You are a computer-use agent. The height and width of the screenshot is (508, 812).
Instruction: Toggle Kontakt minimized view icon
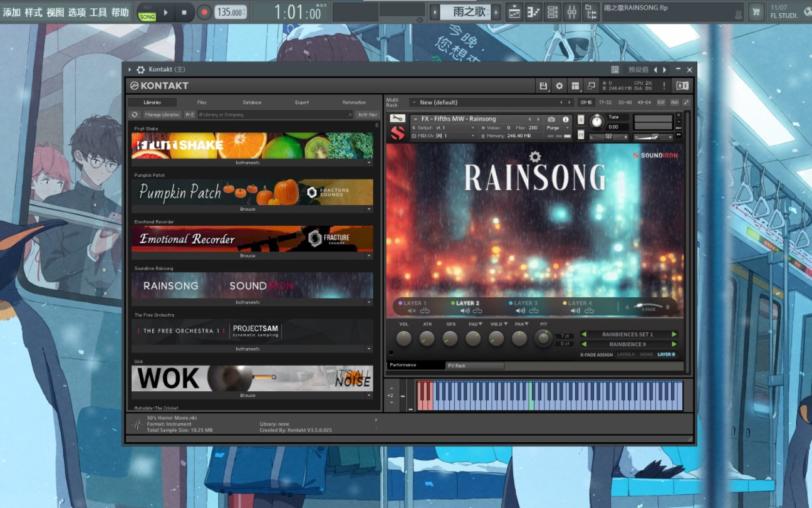tap(591, 86)
